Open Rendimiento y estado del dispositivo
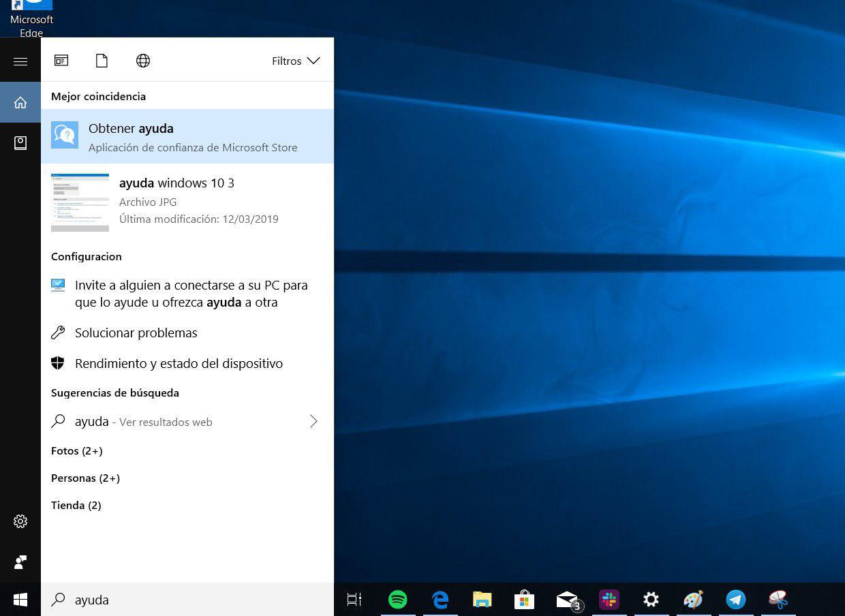The width and height of the screenshot is (845, 616). pyautogui.click(x=179, y=363)
